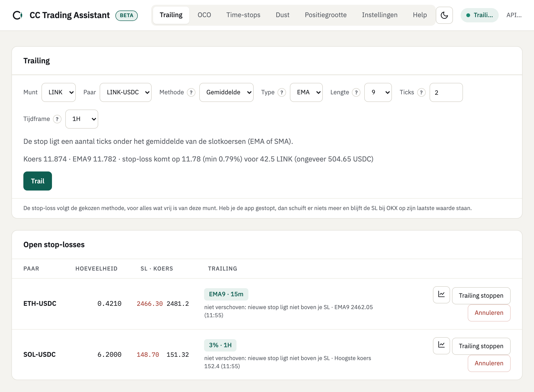Screen dimensions: 534x392
Task: Click the SL · KOERS column header
Action: (157, 269)
